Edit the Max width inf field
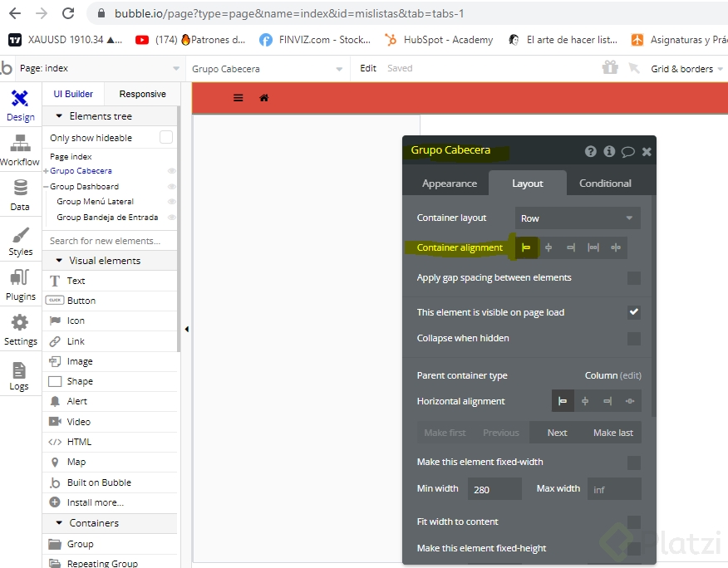Screen dimensions: 728x568 coord(614,489)
